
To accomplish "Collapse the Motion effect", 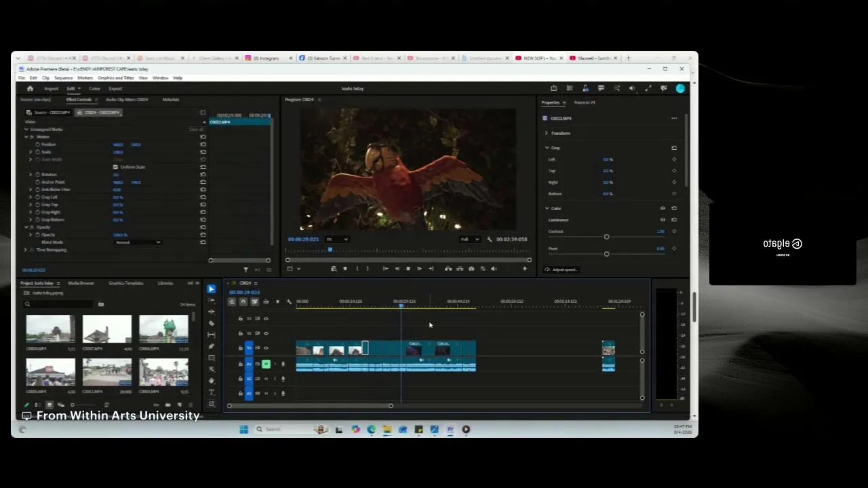I will pos(26,137).
